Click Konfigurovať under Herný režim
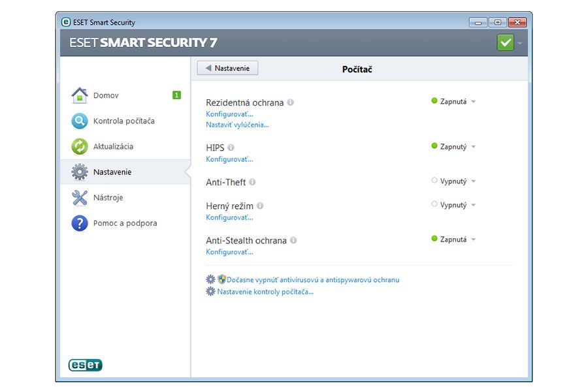Image resolution: width=588 pixels, height=391 pixels. [229, 217]
